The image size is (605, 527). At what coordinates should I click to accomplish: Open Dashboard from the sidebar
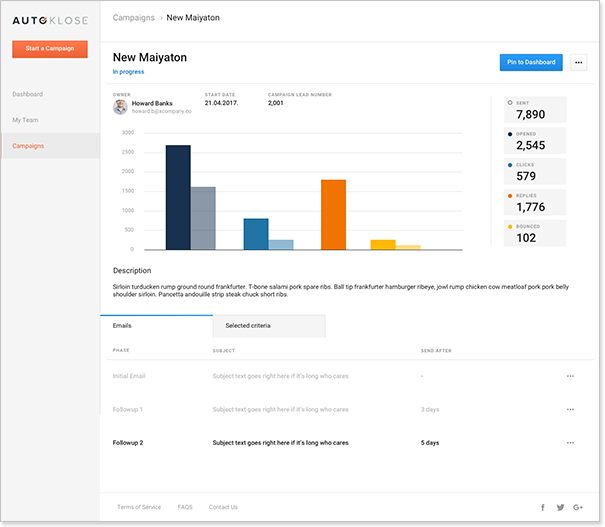click(x=28, y=94)
